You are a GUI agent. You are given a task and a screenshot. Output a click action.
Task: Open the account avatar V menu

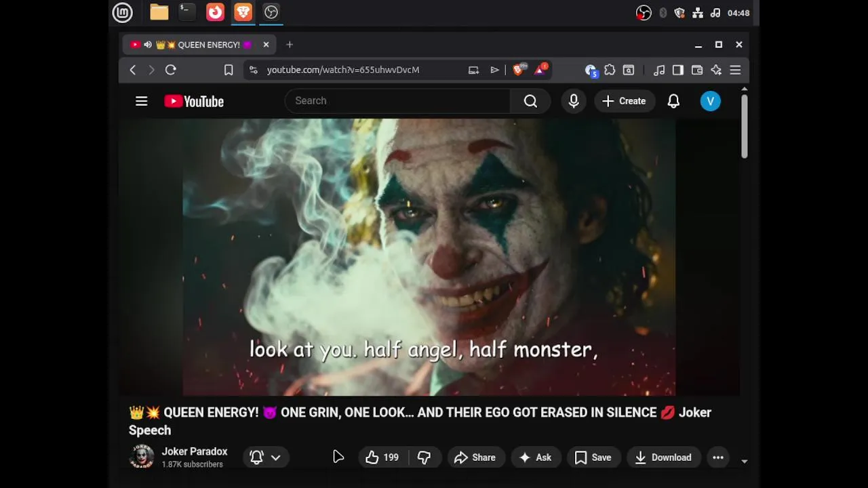[x=710, y=101]
